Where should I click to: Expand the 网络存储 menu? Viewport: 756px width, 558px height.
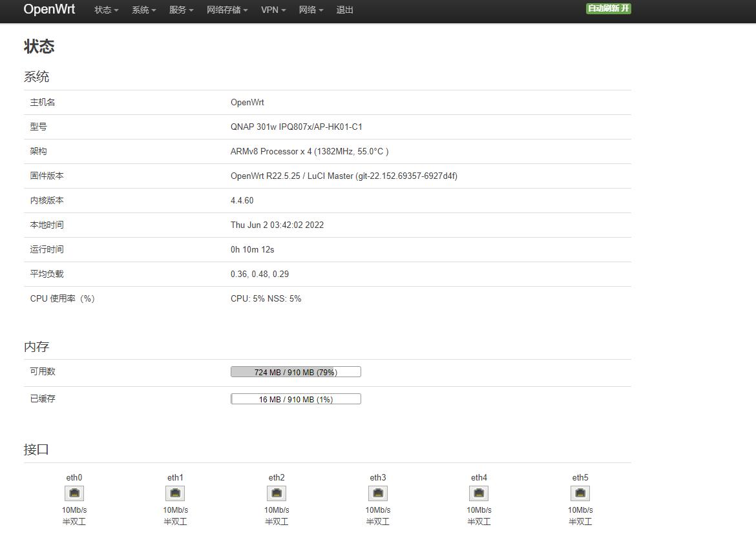tap(227, 10)
